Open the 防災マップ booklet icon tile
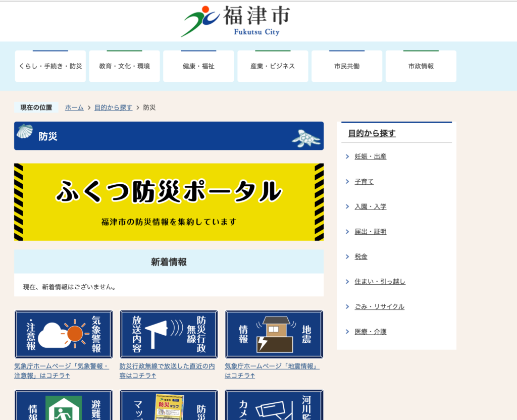Viewport: 517px width, 420px height. (x=169, y=405)
